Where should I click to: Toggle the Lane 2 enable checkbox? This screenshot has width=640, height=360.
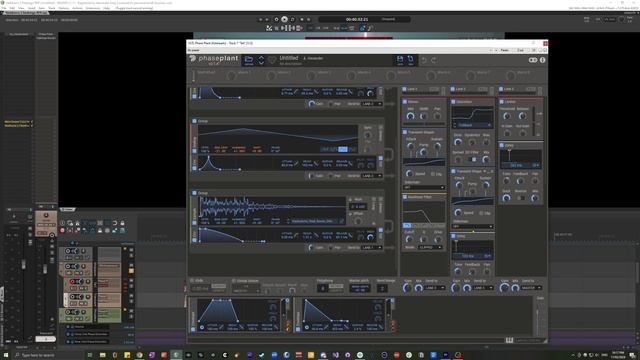click(x=453, y=89)
